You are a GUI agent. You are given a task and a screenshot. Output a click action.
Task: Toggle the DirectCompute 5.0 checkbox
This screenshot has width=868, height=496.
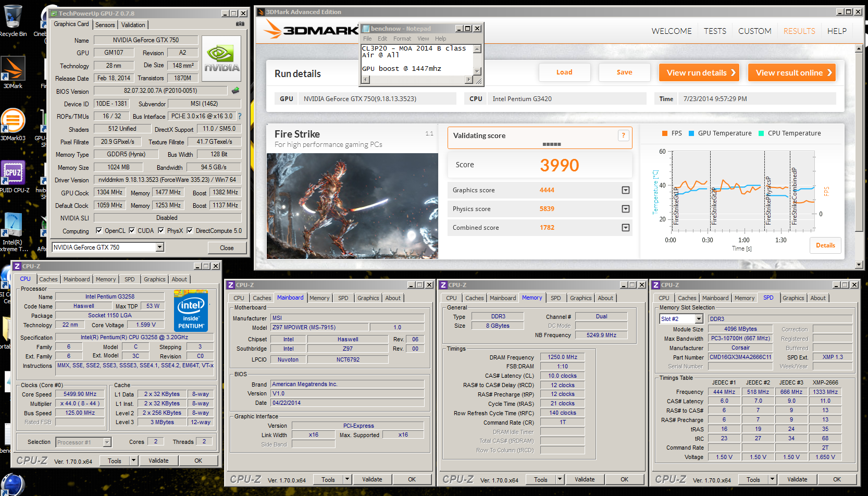190,230
